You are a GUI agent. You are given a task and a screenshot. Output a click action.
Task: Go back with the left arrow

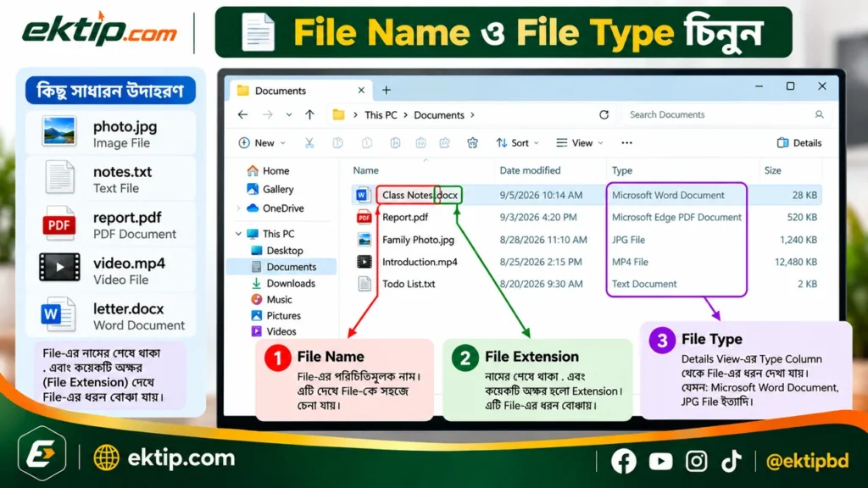point(242,114)
